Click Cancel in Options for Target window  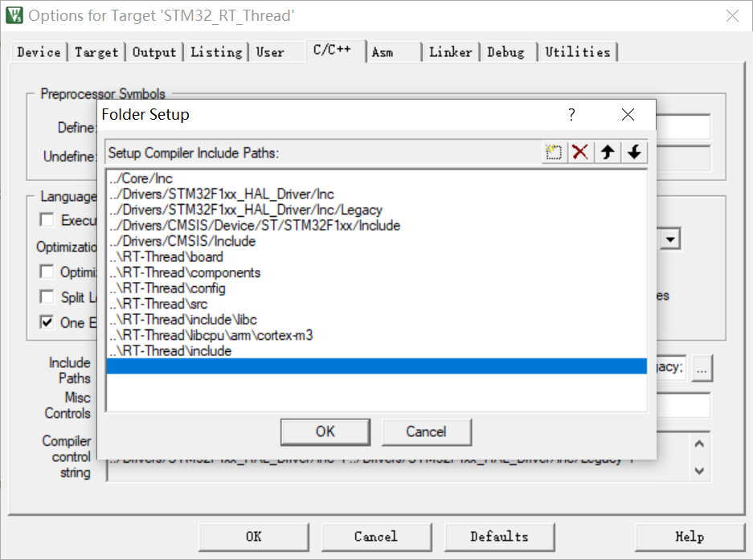point(376,537)
